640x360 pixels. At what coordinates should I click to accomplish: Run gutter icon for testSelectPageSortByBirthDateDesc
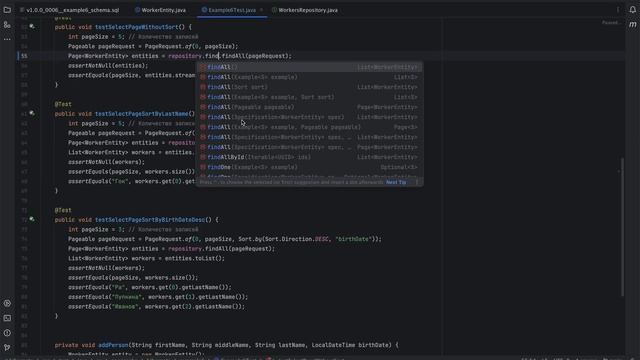click(x=32, y=220)
